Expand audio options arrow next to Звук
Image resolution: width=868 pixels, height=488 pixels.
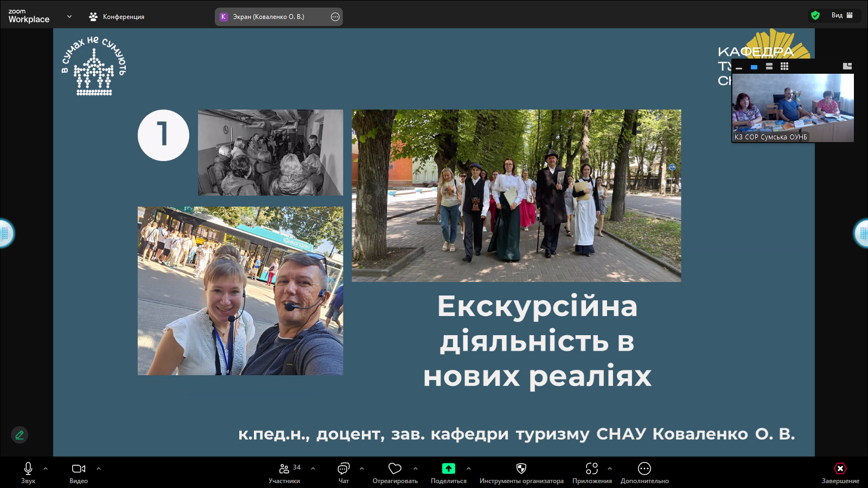[x=46, y=468]
